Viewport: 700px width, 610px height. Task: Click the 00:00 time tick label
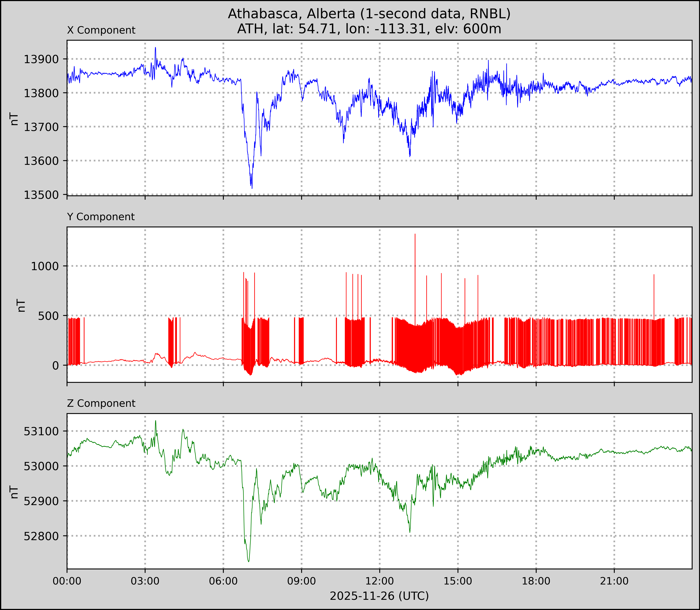pyautogui.click(x=67, y=581)
